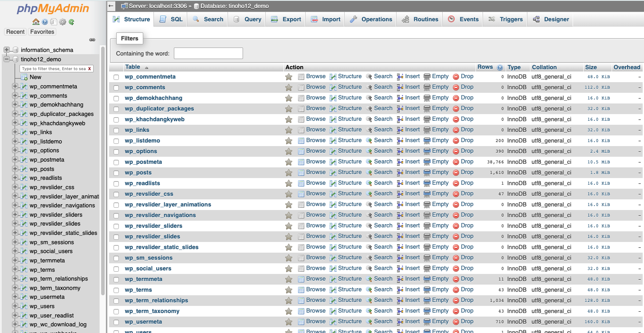
Task: Open phpMyAdmin settings via gear icon
Action: [63, 22]
